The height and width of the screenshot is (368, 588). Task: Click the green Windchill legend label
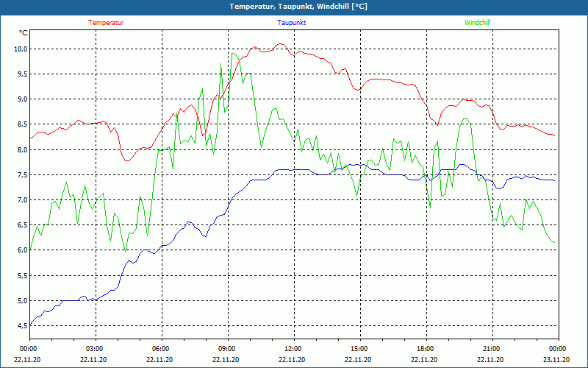click(x=477, y=23)
